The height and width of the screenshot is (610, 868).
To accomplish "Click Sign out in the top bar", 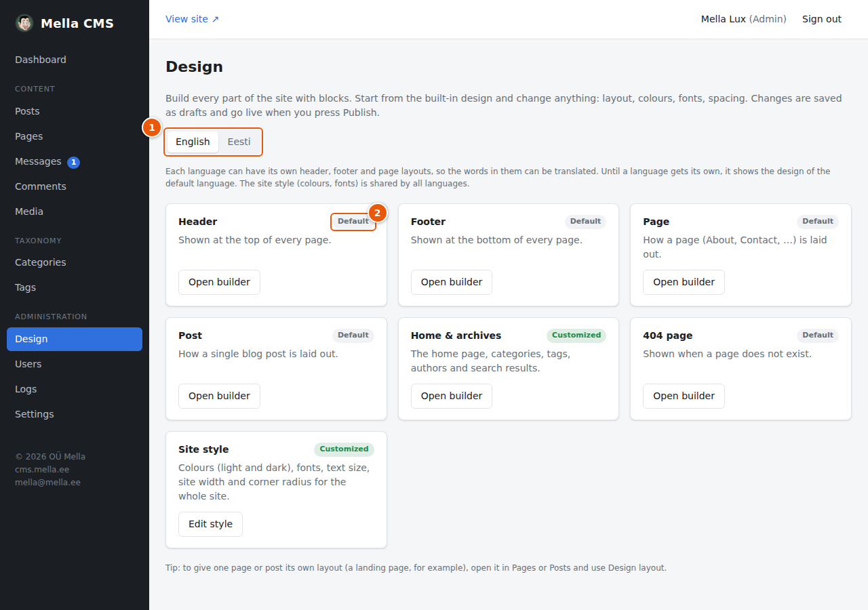I will coord(822,19).
